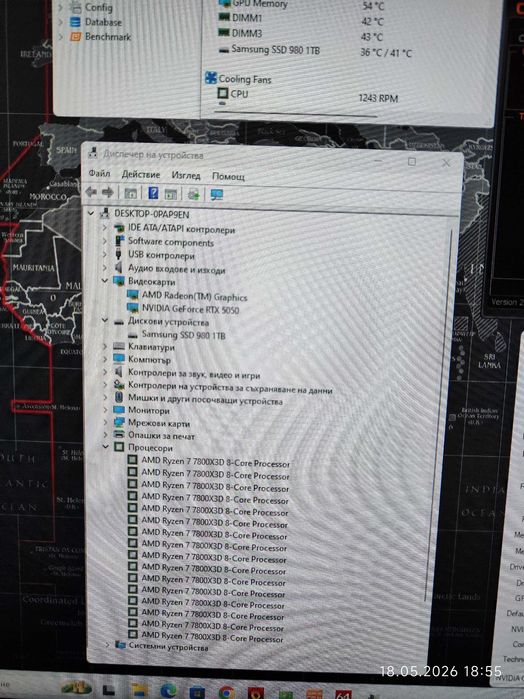
Task: Select NVIDIA GeForce RTX 5050 device
Action: pos(190,309)
